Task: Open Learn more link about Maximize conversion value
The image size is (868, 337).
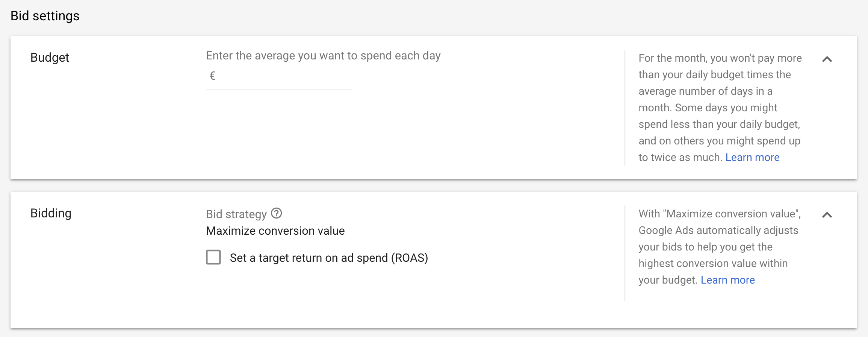Action: coord(727,280)
